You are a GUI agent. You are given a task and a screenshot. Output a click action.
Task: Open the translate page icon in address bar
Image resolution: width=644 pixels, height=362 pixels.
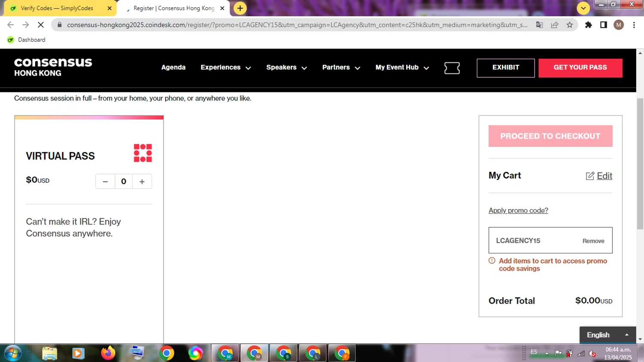point(539,25)
